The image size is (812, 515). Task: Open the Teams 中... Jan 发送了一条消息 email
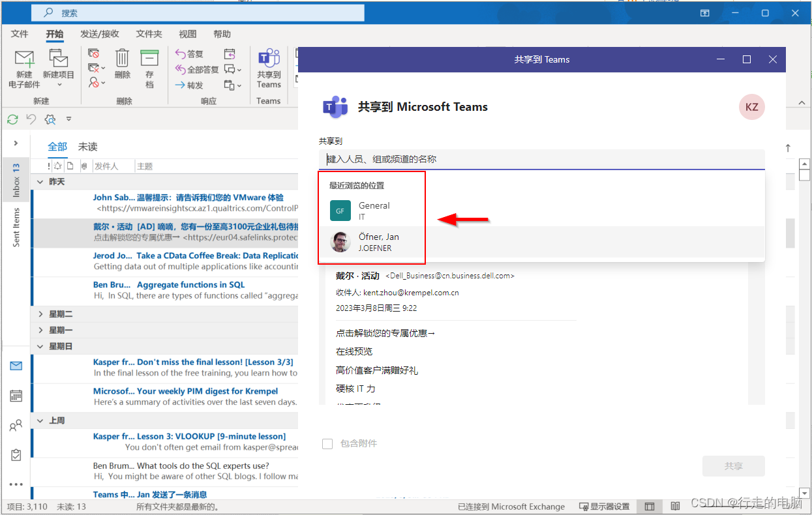tap(165, 495)
